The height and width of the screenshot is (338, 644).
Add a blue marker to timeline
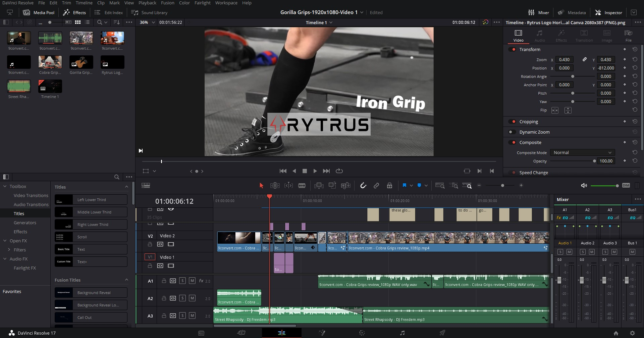(419, 185)
